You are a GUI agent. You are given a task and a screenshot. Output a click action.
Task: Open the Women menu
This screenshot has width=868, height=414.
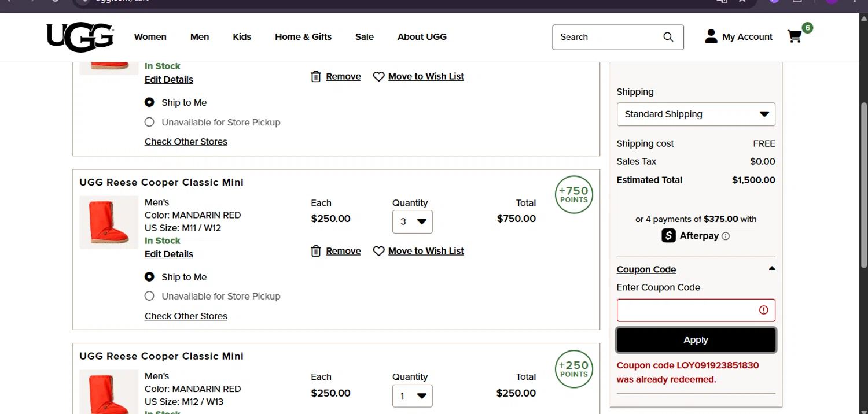pos(150,37)
